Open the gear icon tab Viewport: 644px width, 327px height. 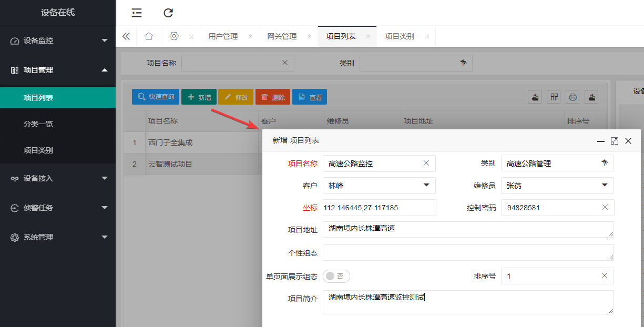click(174, 36)
